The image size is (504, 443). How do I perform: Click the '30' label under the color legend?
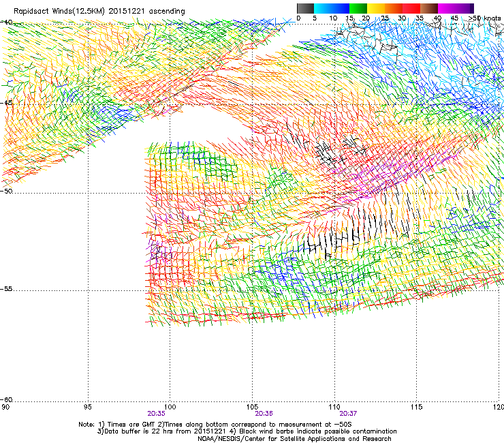click(x=402, y=18)
